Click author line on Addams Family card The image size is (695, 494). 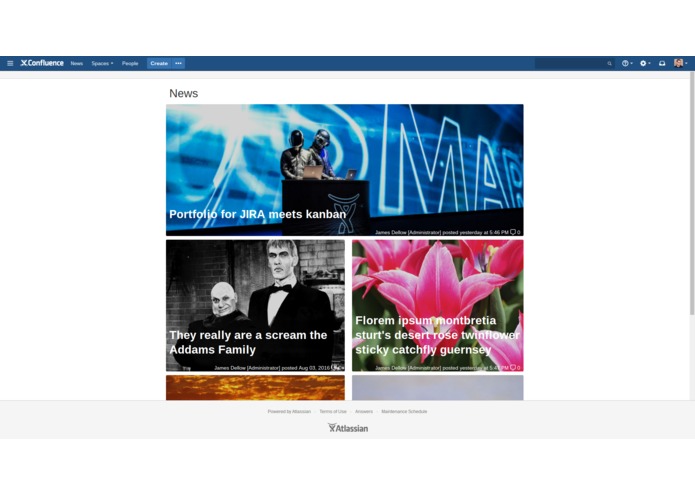272,368
